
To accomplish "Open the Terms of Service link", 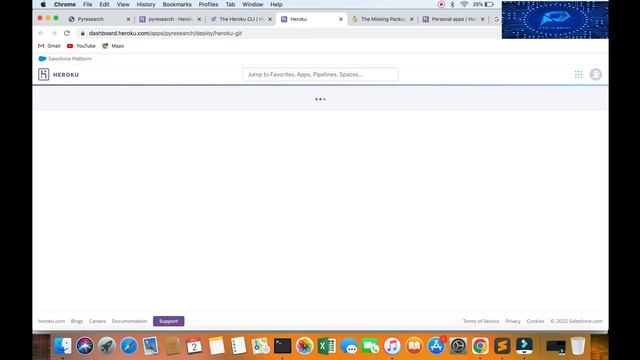I will click(x=481, y=321).
